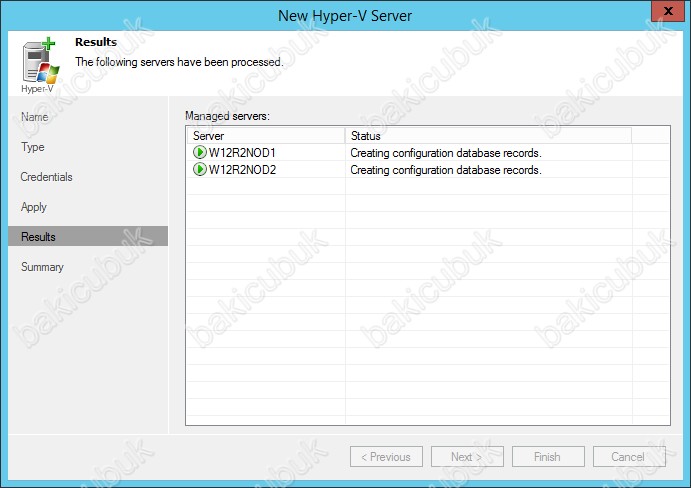Screen dimensions: 691x488
Task: Click the bold Results heading
Action: (96, 42)
